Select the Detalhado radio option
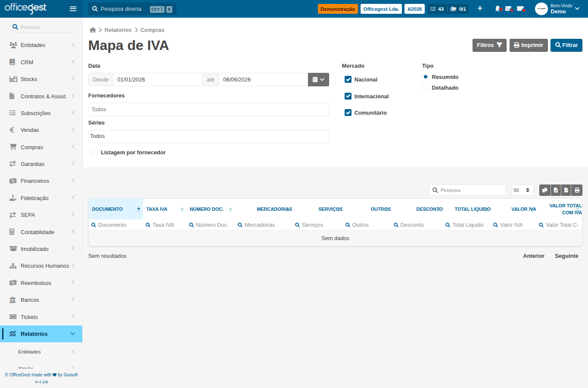The image size is (588, 388). [x=426, y=88]
